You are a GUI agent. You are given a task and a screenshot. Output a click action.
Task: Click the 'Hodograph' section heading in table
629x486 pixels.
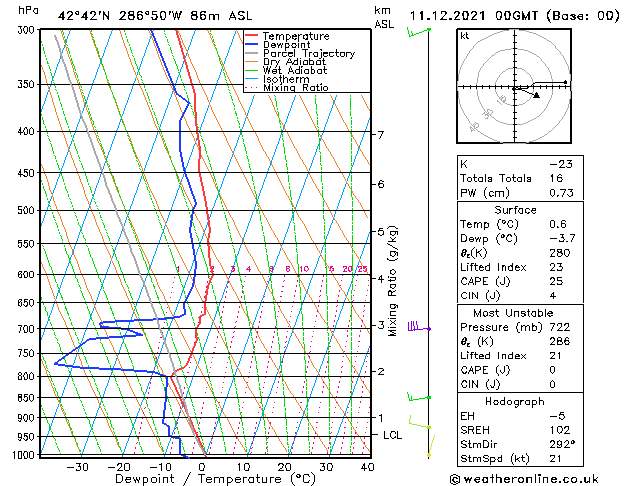[x=515, y=402]
